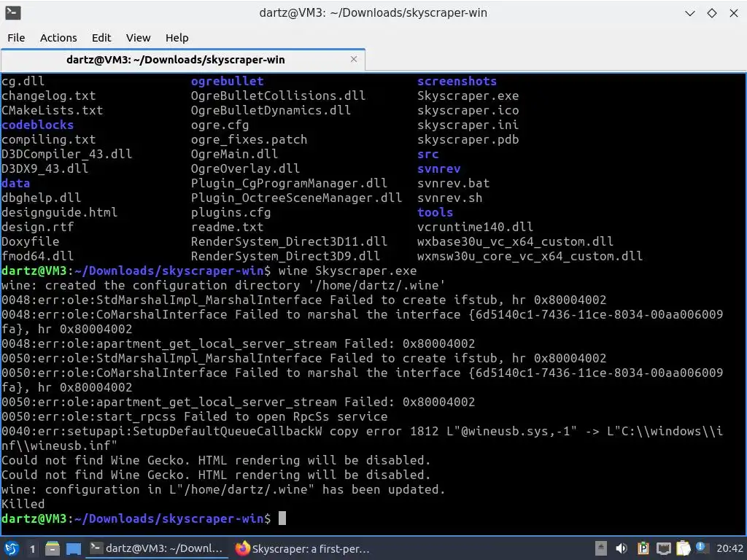The width and height of the screenshot is (747, 560).
Task: Minimize the terminal window using the title bar chevron
Action: coord(690,13)
